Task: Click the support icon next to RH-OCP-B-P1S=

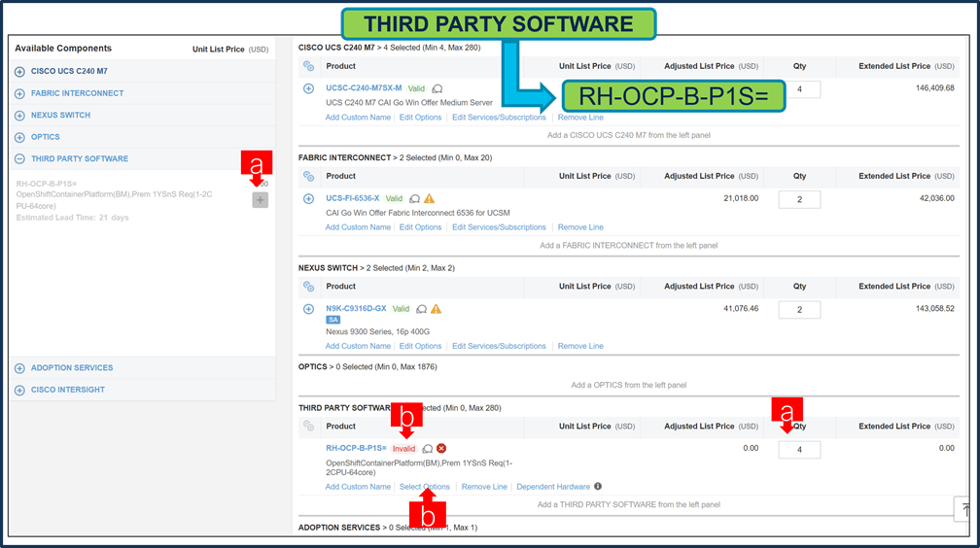Action: [428, 449]
